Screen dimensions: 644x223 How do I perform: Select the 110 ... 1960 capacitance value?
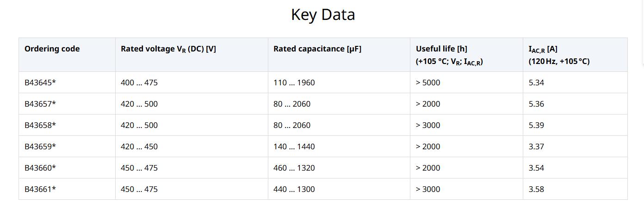294,83
